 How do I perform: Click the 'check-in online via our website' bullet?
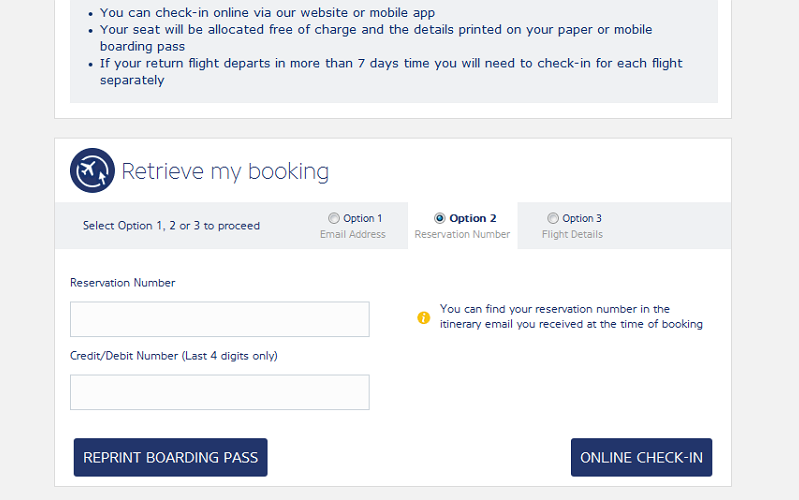point(267,13)
